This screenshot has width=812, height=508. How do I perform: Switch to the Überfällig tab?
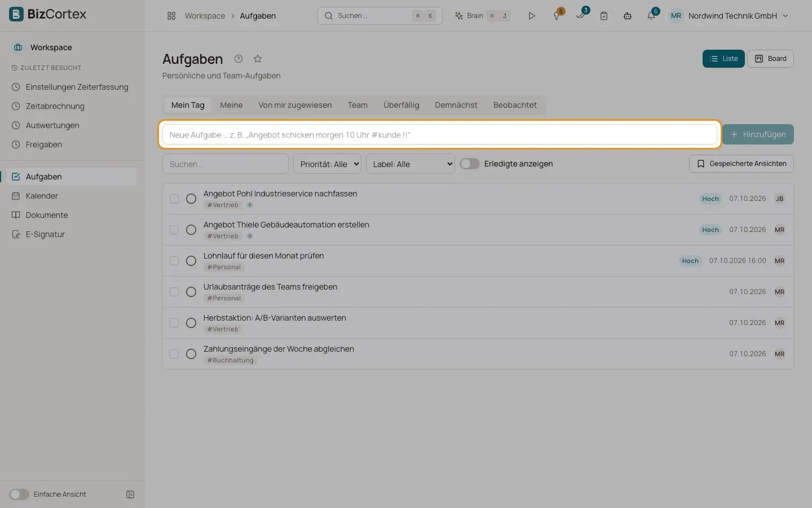click(x=401, y=105)
